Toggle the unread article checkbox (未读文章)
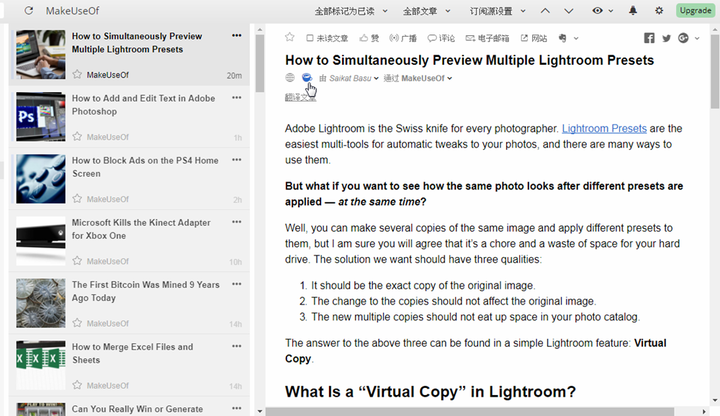Image resolution: width=720 pixels, height=416 pixels. tap(327, 38)
